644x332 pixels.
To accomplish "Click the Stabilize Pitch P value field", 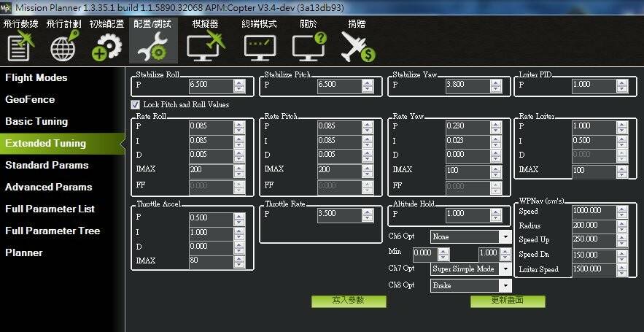I will click(339, 86).
